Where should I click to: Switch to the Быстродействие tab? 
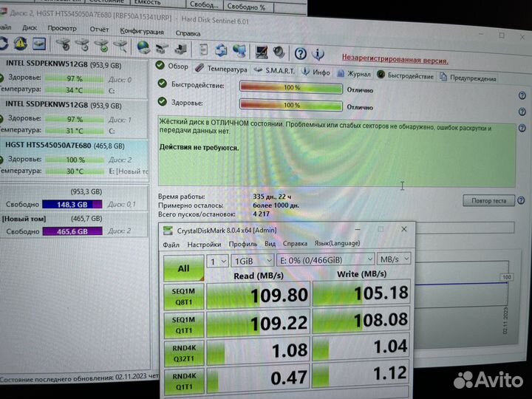pos(406,75)
